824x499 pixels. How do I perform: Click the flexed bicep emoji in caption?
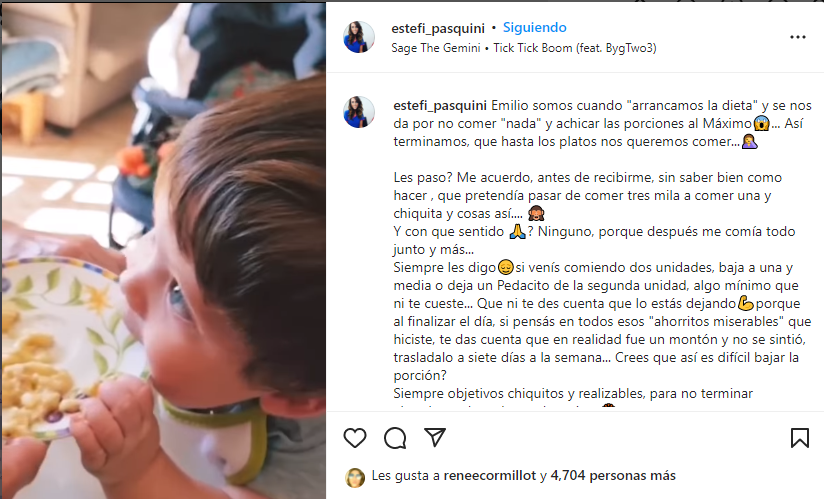pyautogui.click(x=745, y=304)
